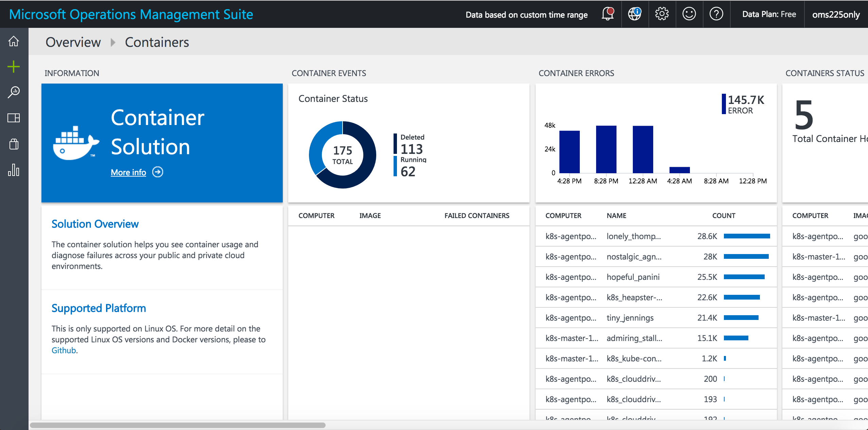The height and width of the screenshot is (430, 868).
Task: Click the Solution Overview heading
Action: (95, 224)
